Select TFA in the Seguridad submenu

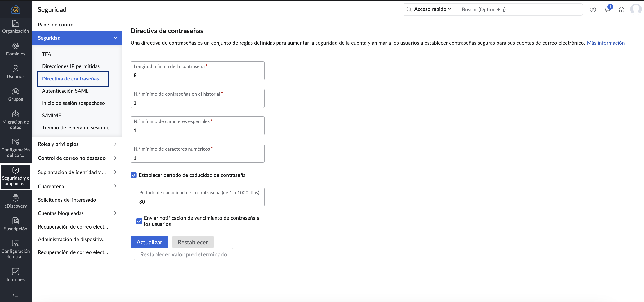tap(47, 54)
